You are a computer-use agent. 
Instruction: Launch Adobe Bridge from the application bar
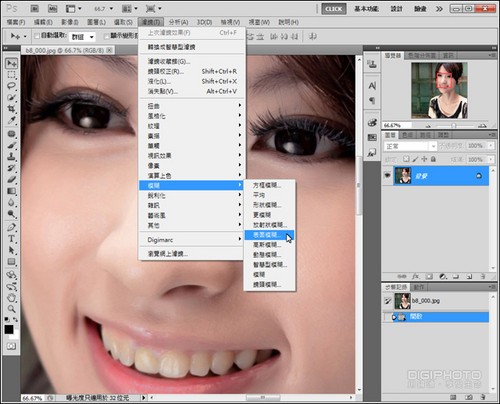click(x=35, y=8)
